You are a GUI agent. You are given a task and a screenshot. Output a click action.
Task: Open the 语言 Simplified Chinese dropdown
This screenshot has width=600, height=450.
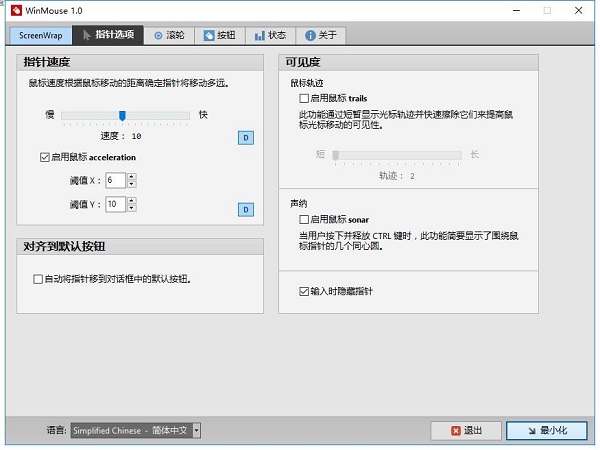(x=196, y=430)
